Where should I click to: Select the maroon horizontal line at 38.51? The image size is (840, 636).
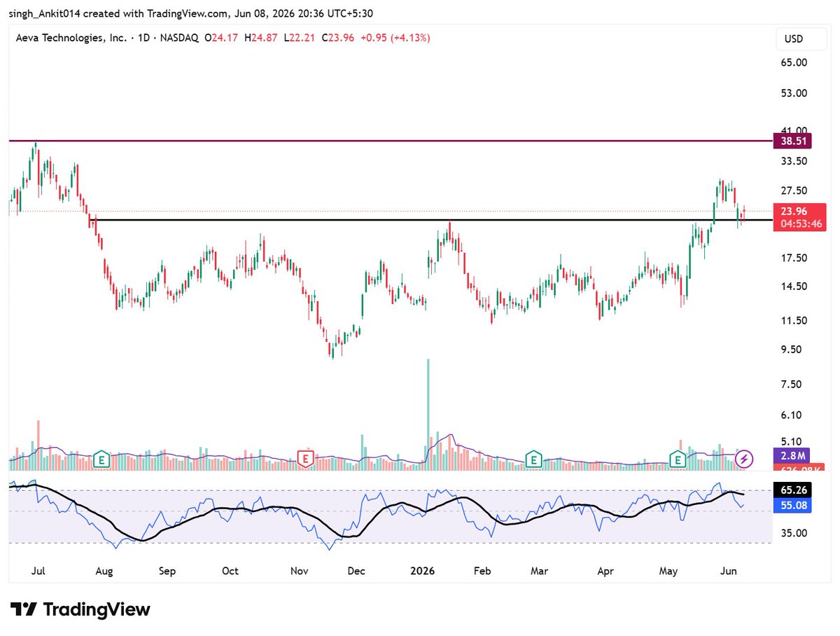(x=391, y=141)
